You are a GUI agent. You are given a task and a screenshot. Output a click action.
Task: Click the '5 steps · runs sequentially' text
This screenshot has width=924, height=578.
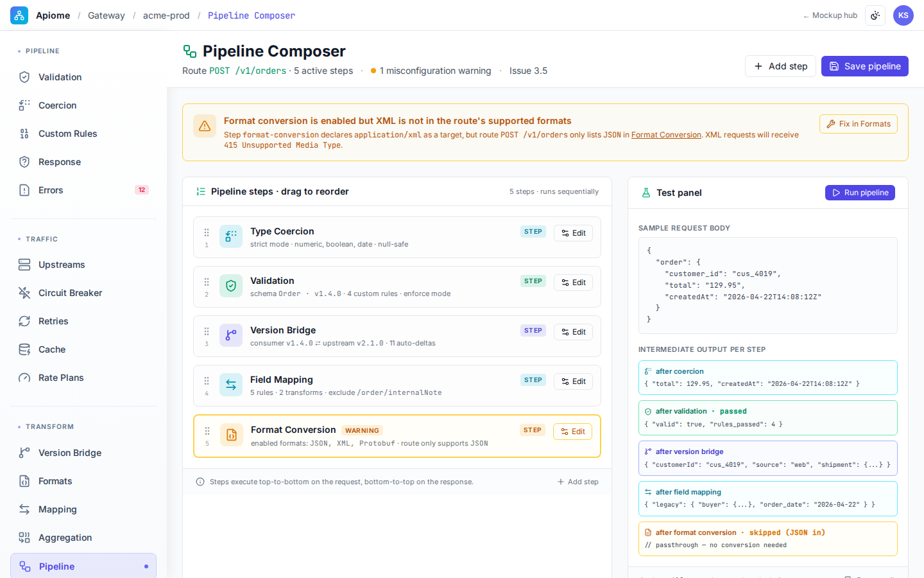554,191
